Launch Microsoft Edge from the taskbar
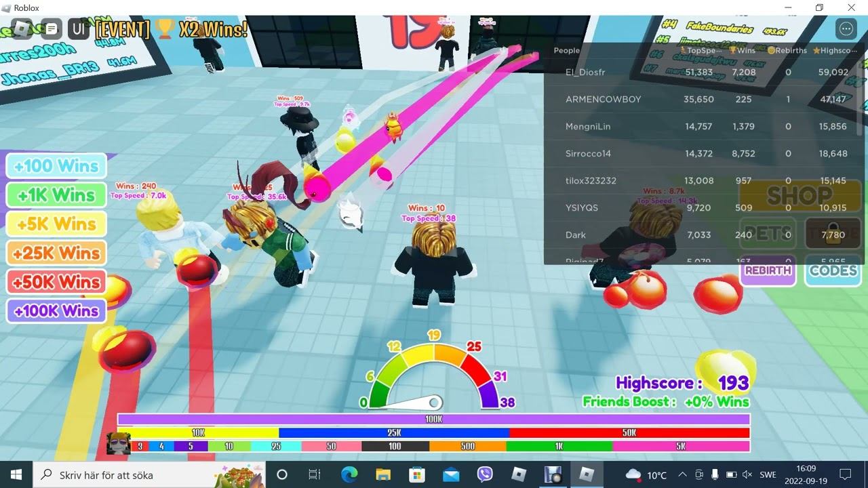 coord(349,474)
